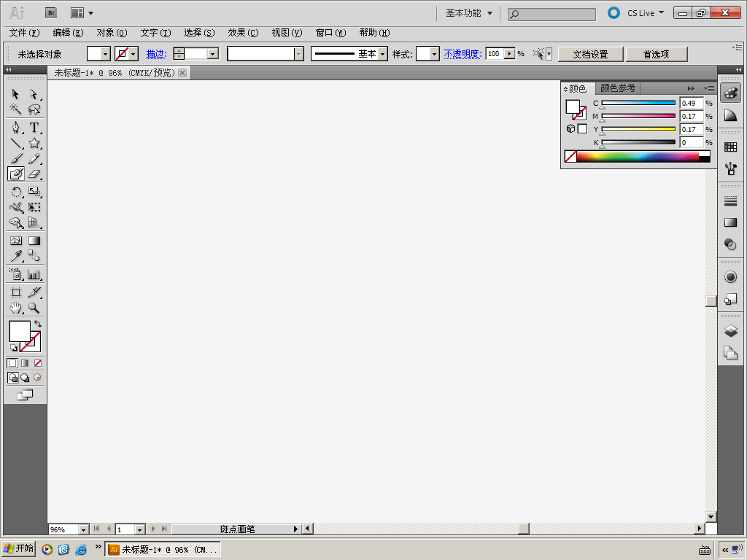Open stroke color dropdown in control bar
Image resolution: width=747 pixels, height=560 pixels.
coord(133,54)
